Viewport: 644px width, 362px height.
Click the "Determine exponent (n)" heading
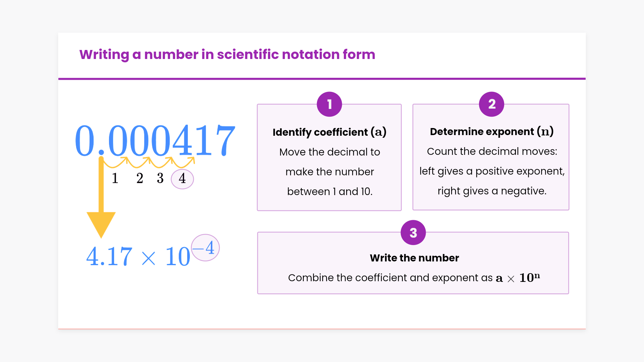pyautogui.click(x=491, y=131)
